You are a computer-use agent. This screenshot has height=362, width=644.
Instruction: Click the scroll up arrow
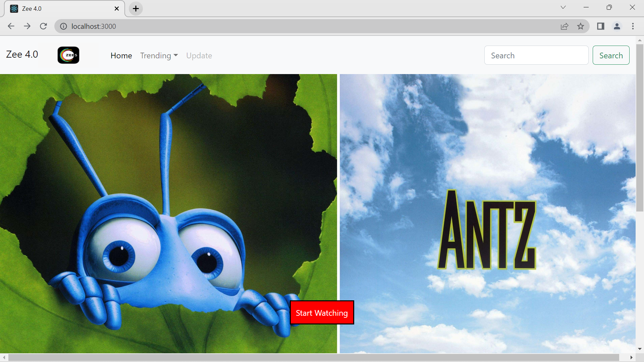click(x=640, y=40)
